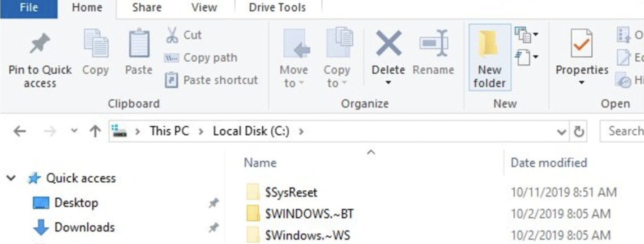Screen dimensions: 644x244
Task: Open the File menu tab
Action: coord(29,8)
